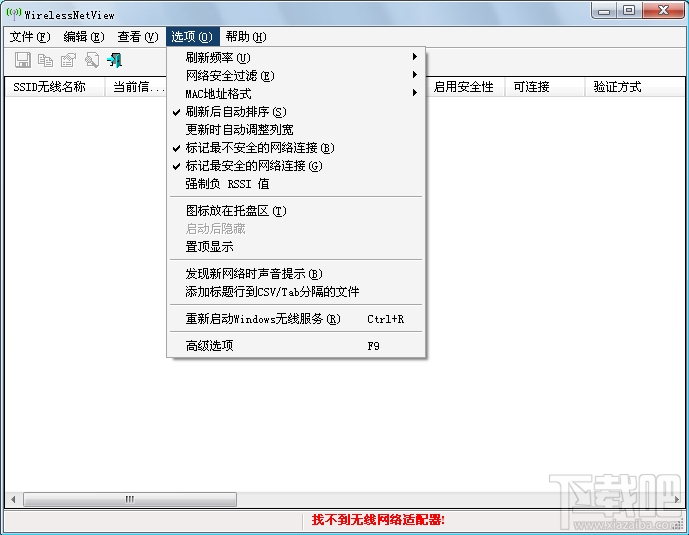
Task: Expand the 网络安全过滤 (E) submenu
Action: coord(296,76)
